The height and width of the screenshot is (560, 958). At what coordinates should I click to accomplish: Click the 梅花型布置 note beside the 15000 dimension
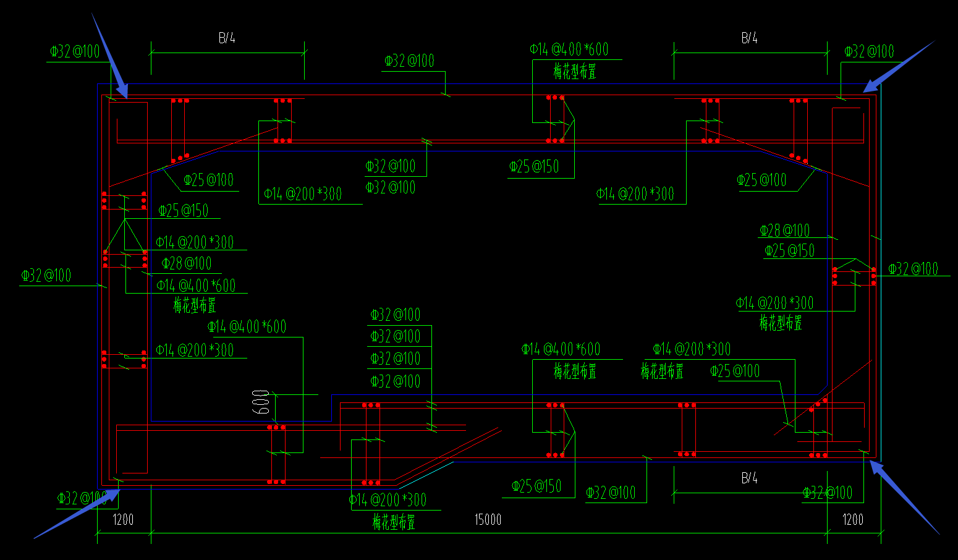click(x=394, y=522)
